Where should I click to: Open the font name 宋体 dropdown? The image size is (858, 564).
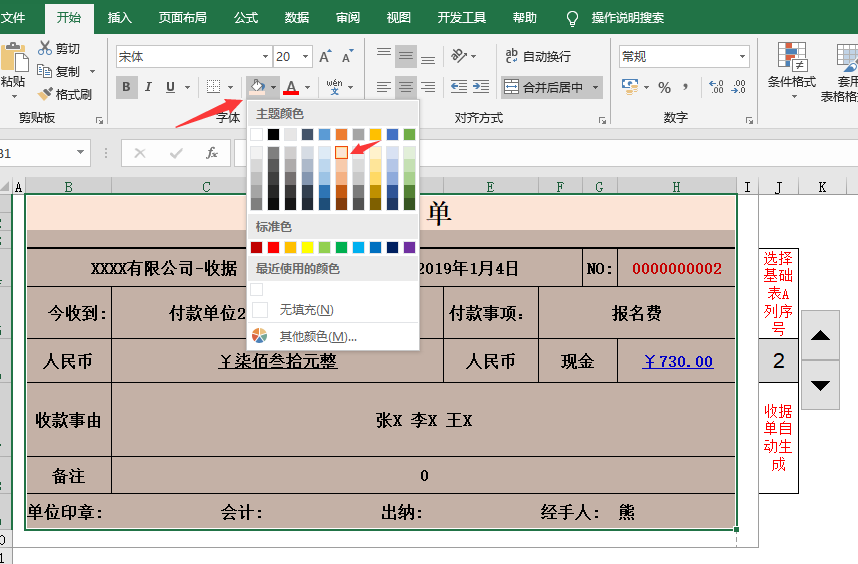[x=265, y=56]
